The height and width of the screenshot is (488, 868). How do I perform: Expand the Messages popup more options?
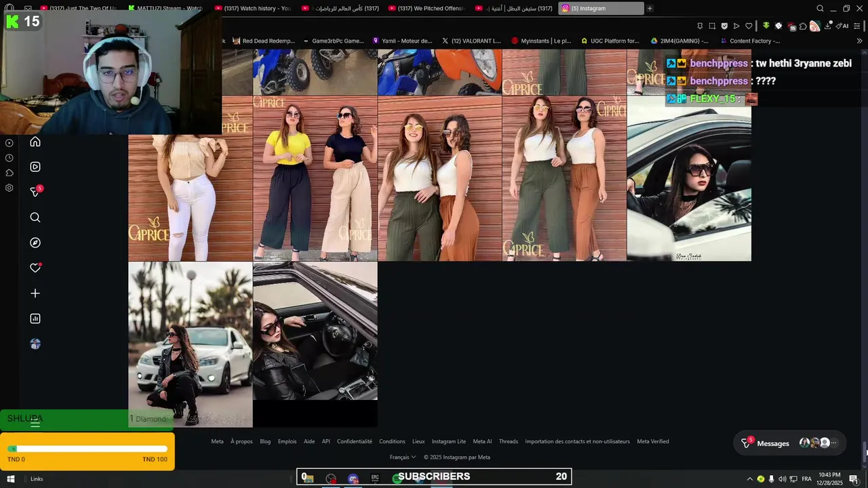[834, 443]
